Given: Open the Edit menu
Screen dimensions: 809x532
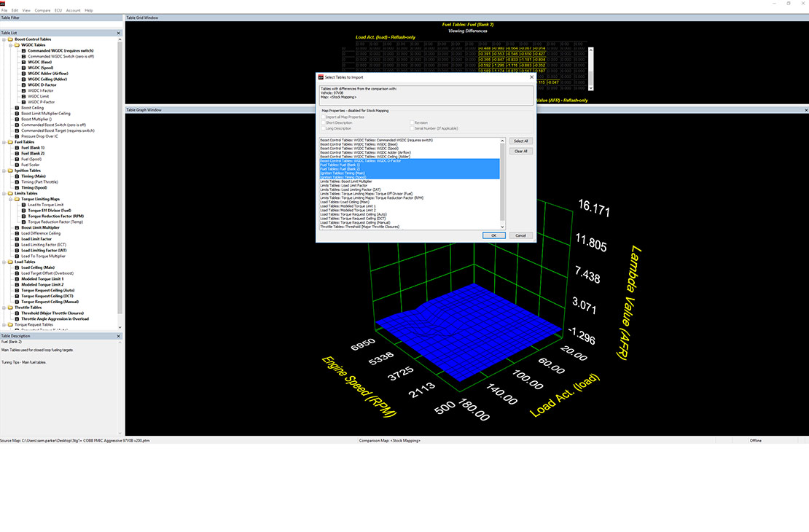Looking at the screenshot, I should coord(15,10).
